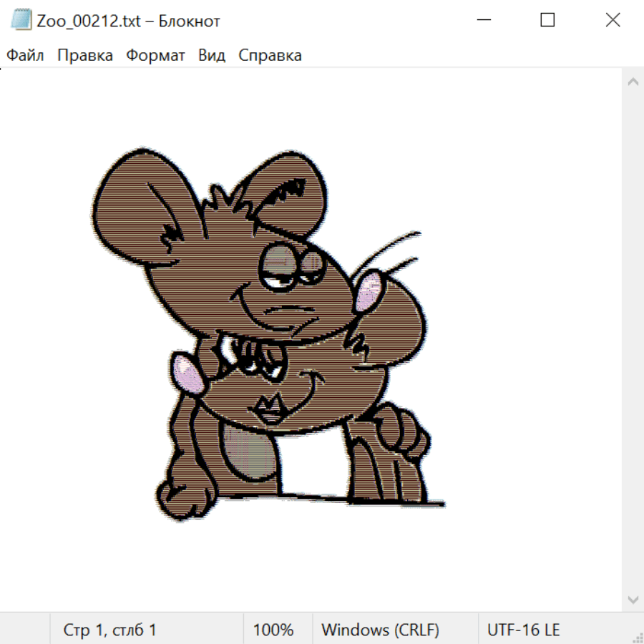Click the 100% zoom level indicator
Screen dimensions: 644x644
[273, 630]
